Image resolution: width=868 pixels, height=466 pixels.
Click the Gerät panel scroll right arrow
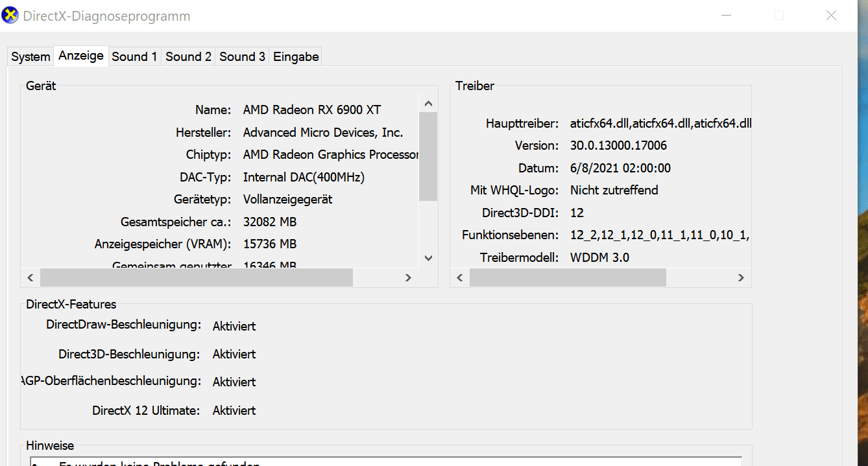click(x=408, y=277)
